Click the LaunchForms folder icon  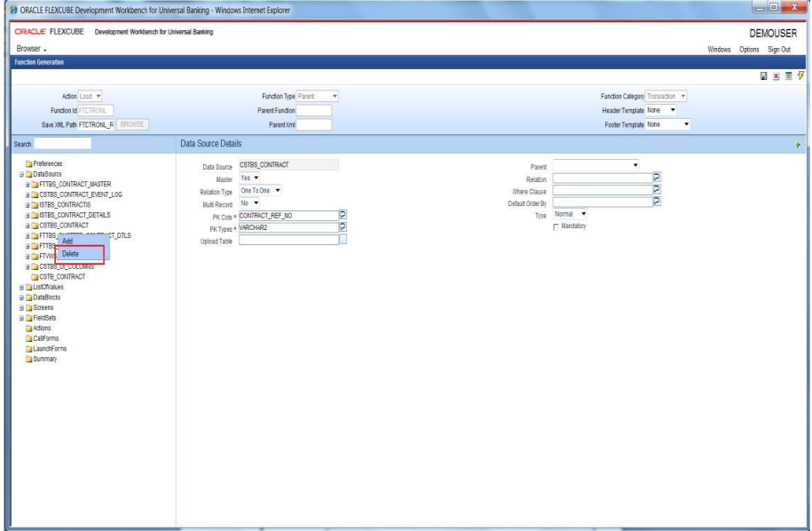tap(29, 349)
